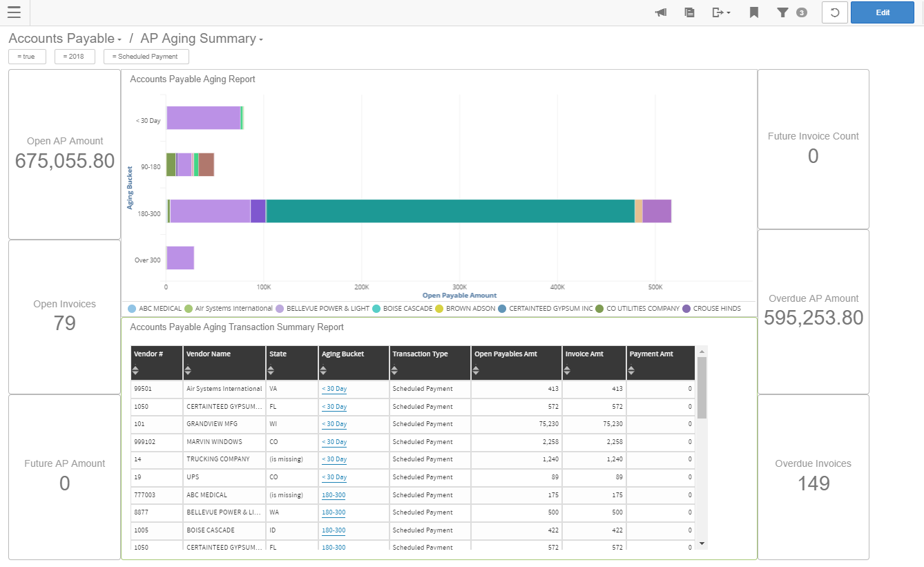Open the '< 30 Day' link for GRANDVIEW MFG
The height and width of the screenshot is (567, 924).
[x=334, y=424]
